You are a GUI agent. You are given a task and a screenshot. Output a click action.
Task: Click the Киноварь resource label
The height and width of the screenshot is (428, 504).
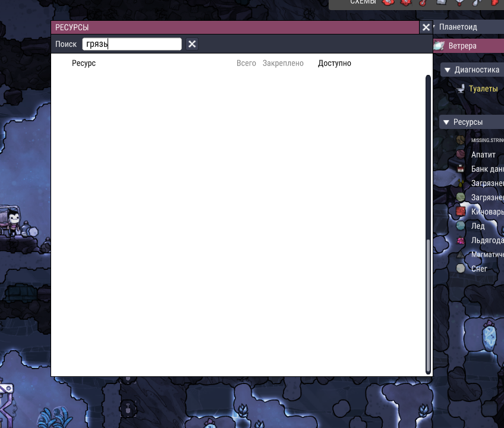(487, 212)
